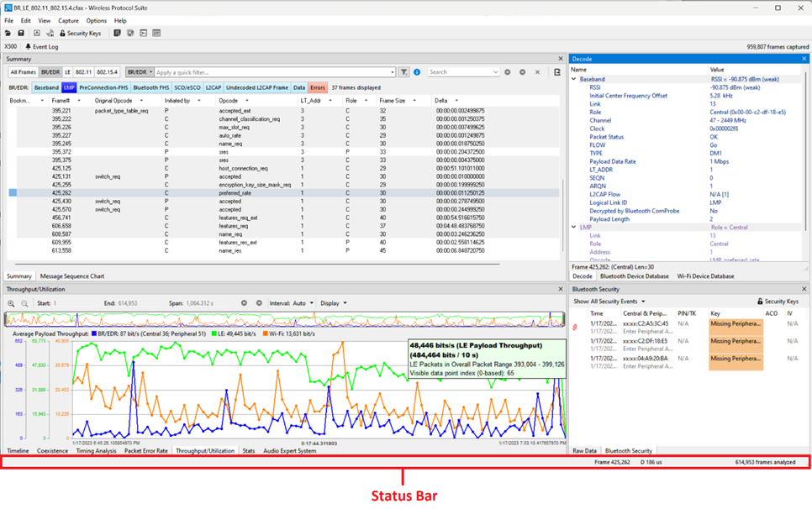Click the save floppy disk icon

pos(21,33)
